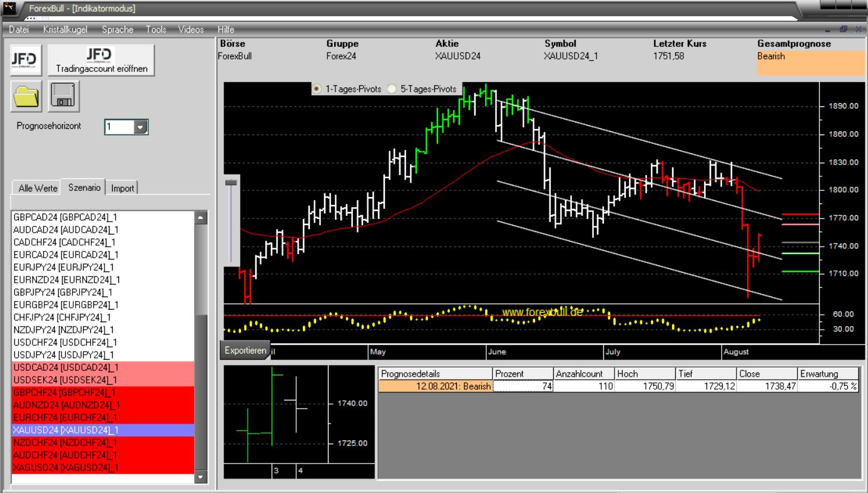
Task: Click the 12.08.2021: Bearish forecast cell
Action: (436, 387)
